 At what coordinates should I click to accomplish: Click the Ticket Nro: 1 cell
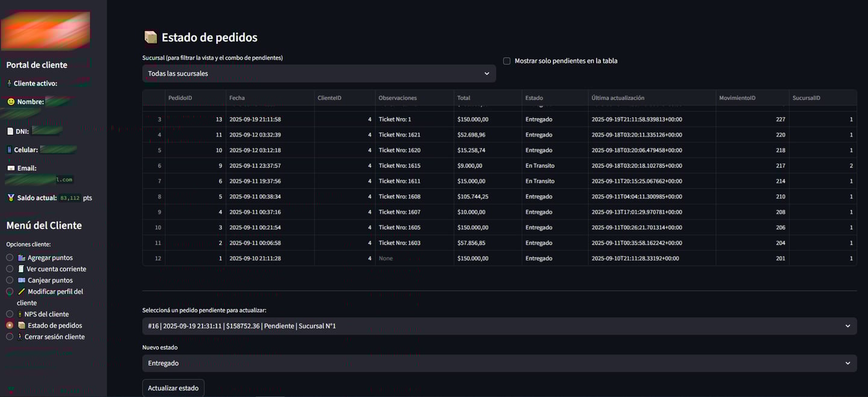[415, 119]
